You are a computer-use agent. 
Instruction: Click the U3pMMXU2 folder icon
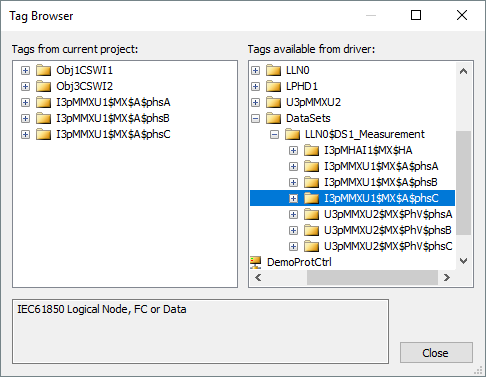pyautogui.click(x=273, y=103)
